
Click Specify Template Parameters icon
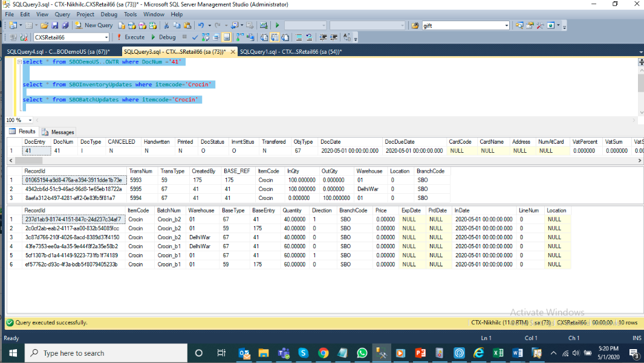[x=347, y=37]
